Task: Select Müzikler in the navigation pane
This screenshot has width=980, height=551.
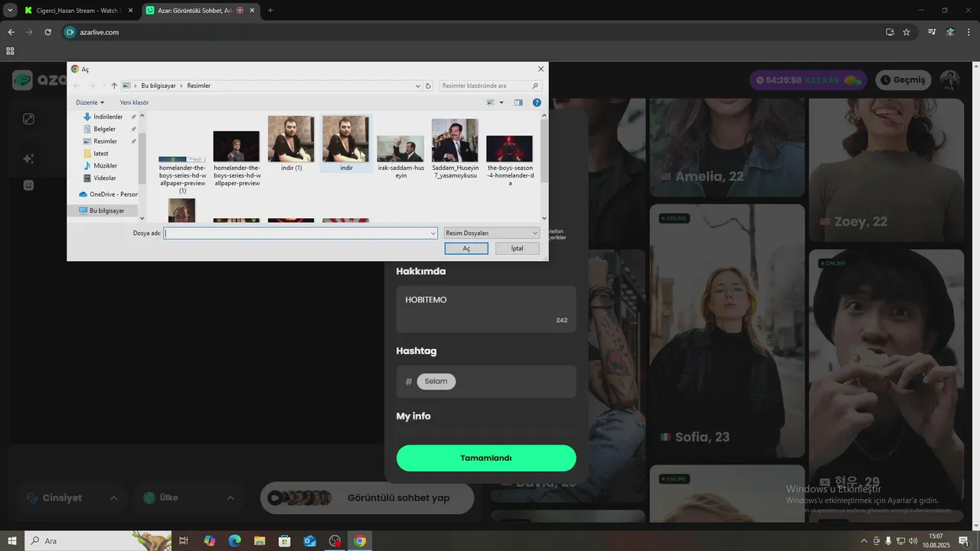Action: tap(105, 166)
